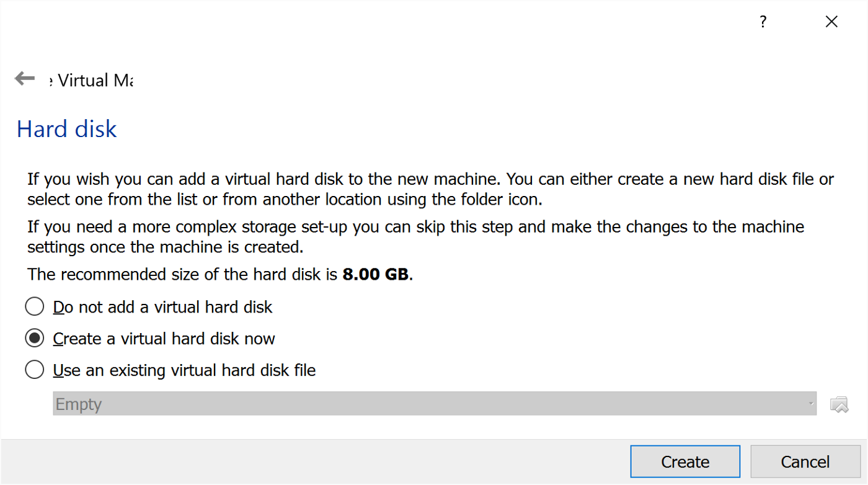Select the 'Do not add a virtual hard disk' radio circle
The width and height of the screenshot is (868, 485).
point(35,306)
